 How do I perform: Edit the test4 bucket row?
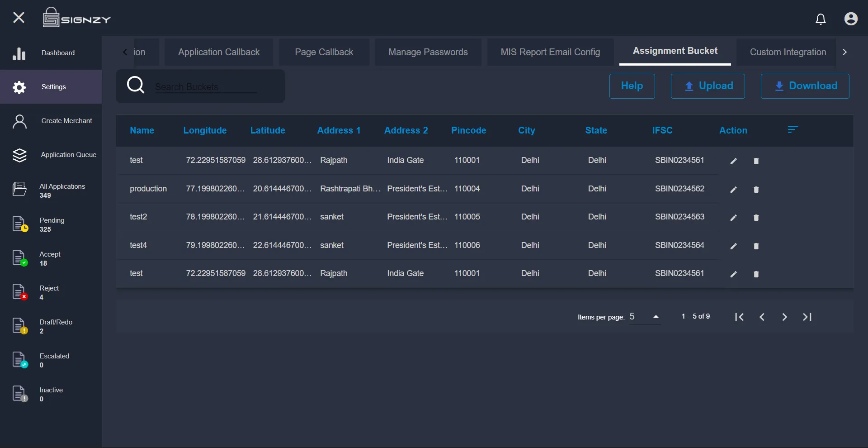tap(733, 246)
